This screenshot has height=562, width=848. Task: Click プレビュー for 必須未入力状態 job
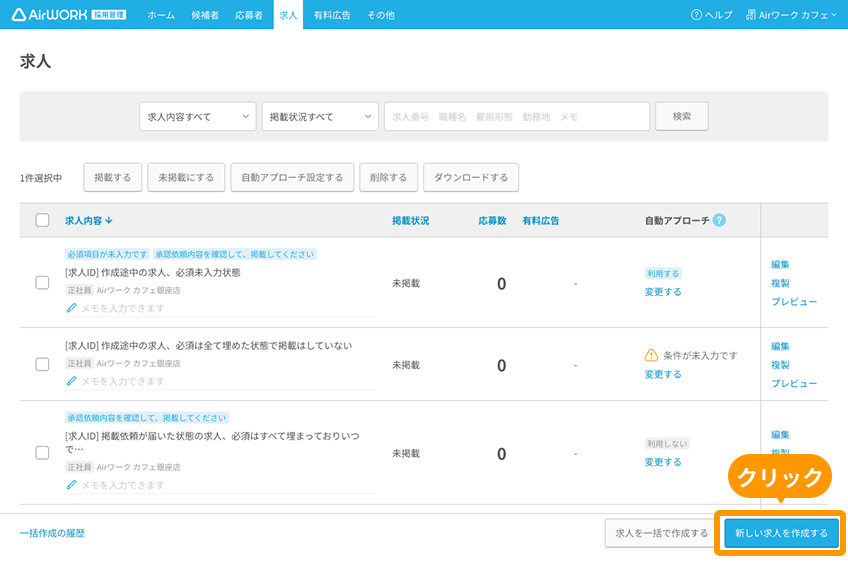[794, 301]
